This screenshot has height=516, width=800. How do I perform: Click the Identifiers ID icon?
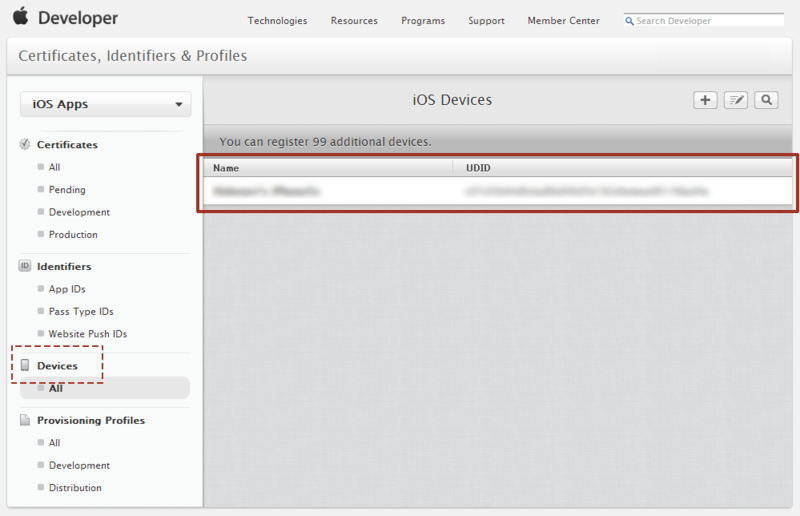click(24, 266)
